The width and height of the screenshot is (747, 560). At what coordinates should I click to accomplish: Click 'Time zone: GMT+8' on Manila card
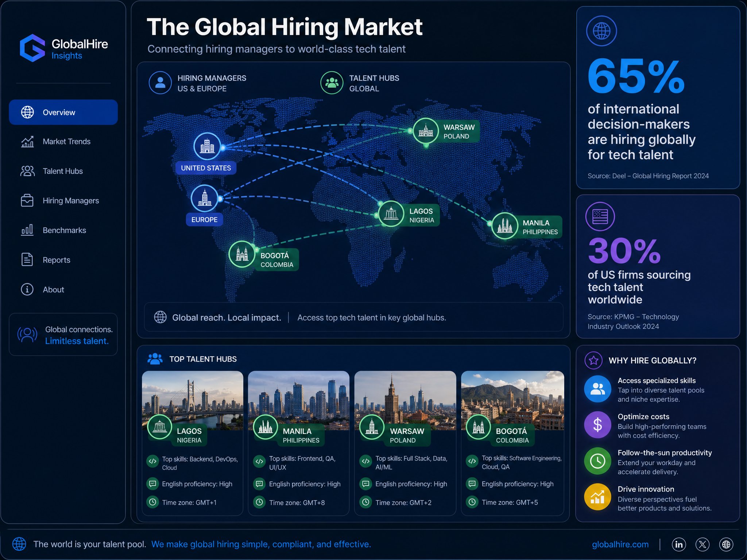pyautogui.click(x=297, y=502)
